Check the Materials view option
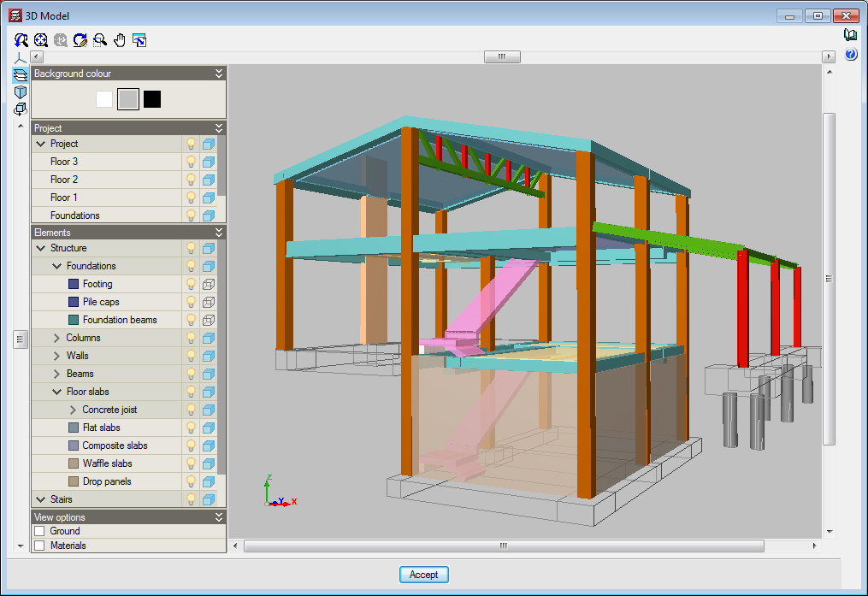Image resolution: width=868 pixels, height=596 pixels. point(39,546)
